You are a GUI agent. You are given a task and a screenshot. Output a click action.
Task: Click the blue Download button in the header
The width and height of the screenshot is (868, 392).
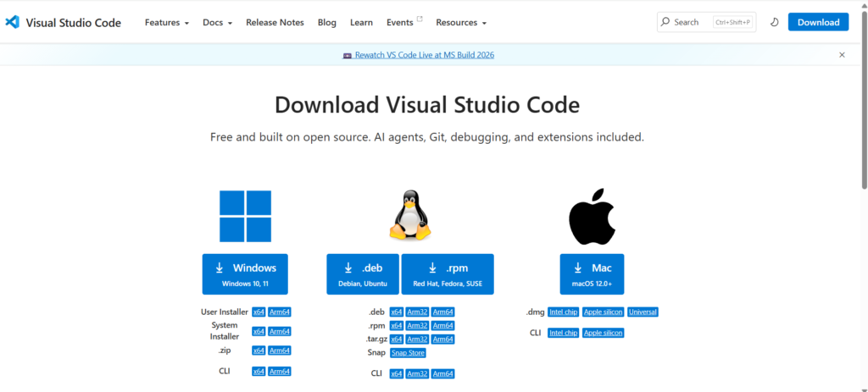(x=818, y=22)
